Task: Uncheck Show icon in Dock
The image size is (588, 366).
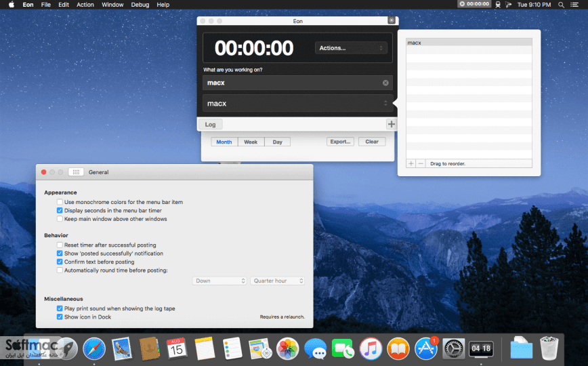Action: coord(60,317)
